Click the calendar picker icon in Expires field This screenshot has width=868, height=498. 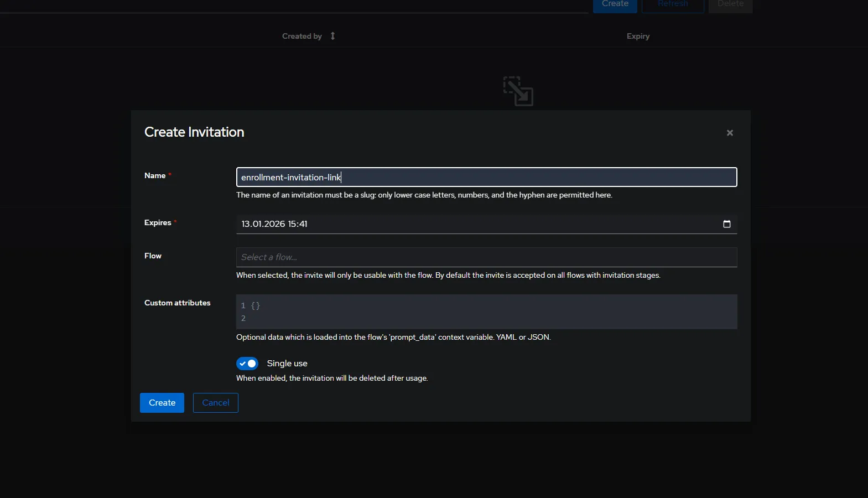[726, 224]
